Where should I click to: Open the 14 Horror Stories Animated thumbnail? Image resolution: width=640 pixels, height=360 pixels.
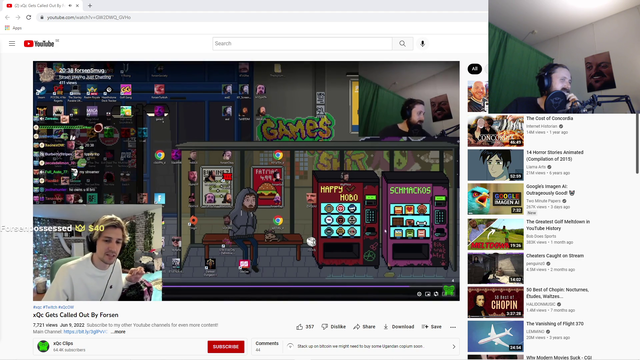tap(496, 165)
